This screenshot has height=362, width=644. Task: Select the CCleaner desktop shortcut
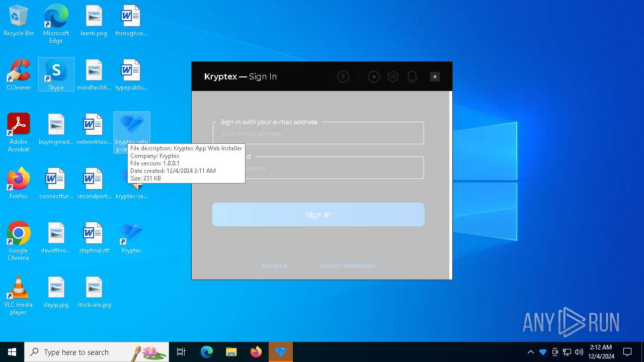pos(19,75)
